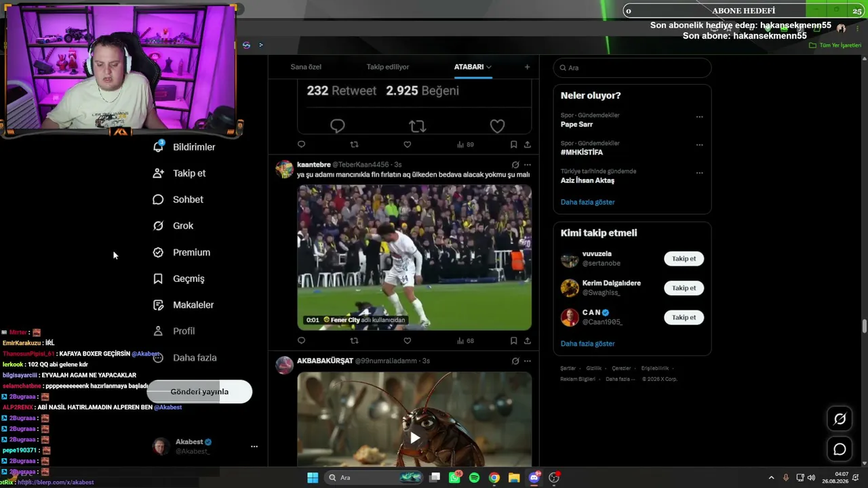
Task: Open the Geçmiş bookmark icon in sidebar
Action: pyautogui.click(x=158, y=279)
